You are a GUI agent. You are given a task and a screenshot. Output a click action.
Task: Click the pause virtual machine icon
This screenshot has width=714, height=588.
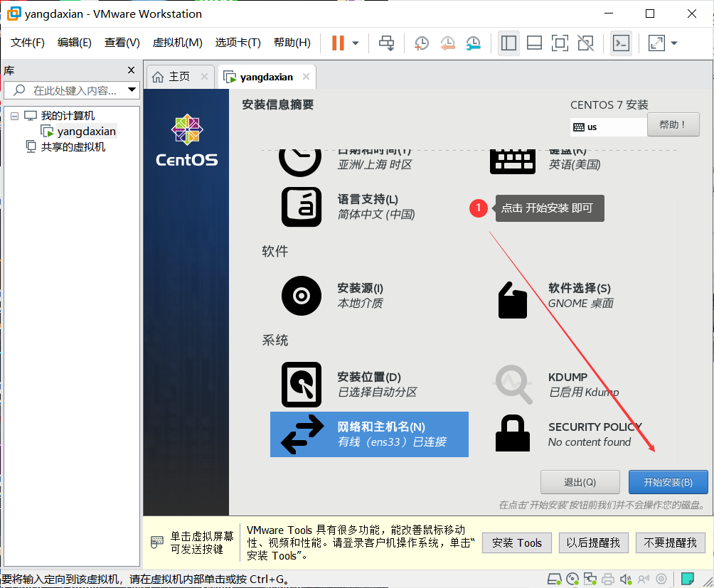point(338,43)
